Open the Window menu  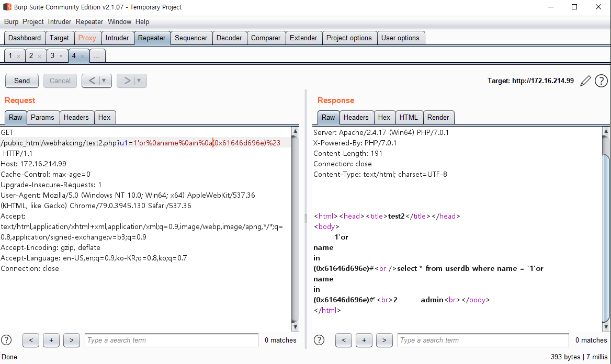(119, 22)
